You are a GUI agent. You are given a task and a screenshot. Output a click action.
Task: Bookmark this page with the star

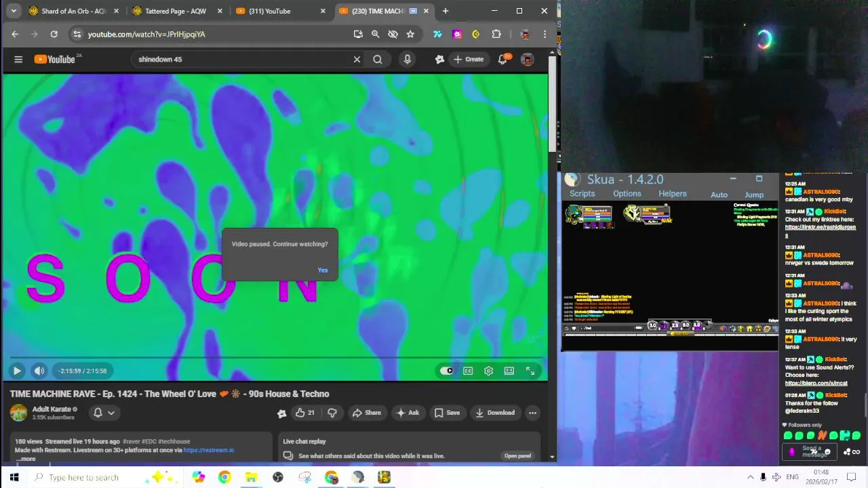[x=410, y=34]
